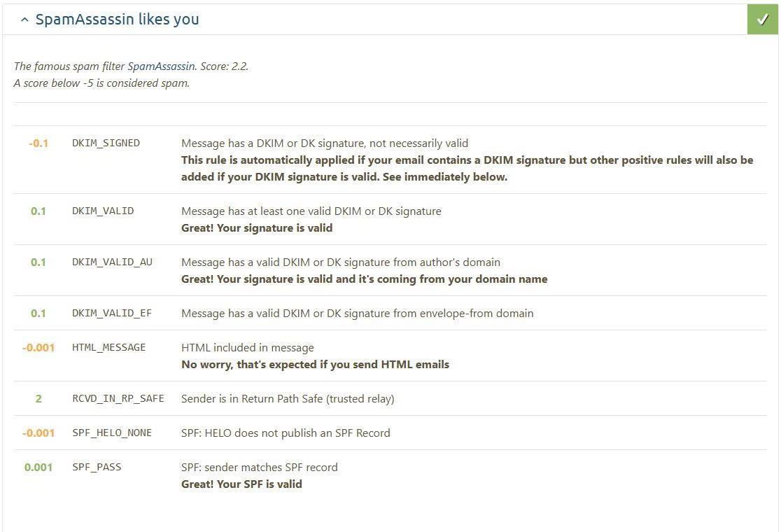
Task: Open the SpamAssassin link in description
Action: [161, 66]
